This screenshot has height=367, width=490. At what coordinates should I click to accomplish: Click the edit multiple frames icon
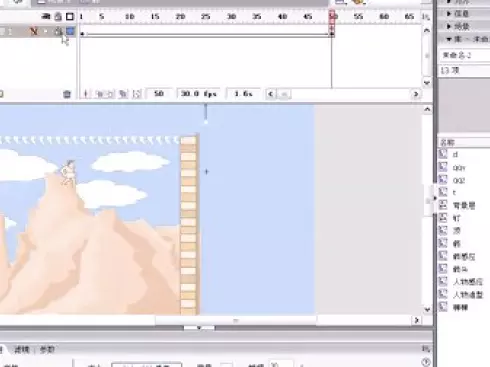(x=123, y=94)
